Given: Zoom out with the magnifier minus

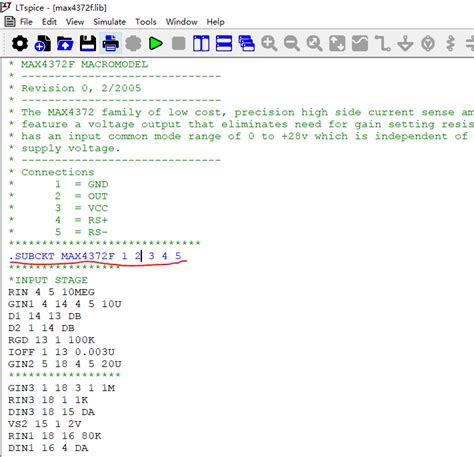Looking at the screenshot, I should coord(292,44).
